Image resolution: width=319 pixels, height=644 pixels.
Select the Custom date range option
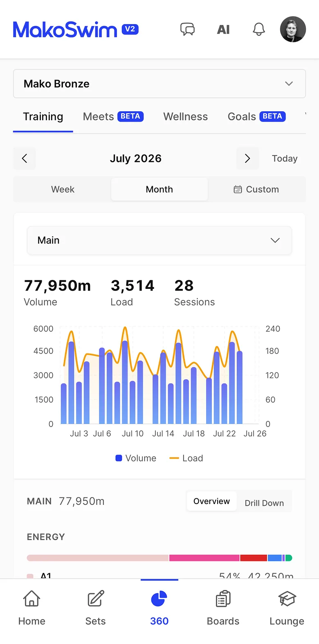coord(256,189)
